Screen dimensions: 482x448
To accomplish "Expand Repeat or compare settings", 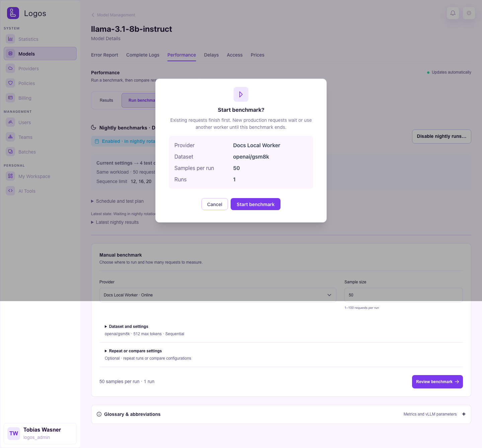I will click(133, 351).
